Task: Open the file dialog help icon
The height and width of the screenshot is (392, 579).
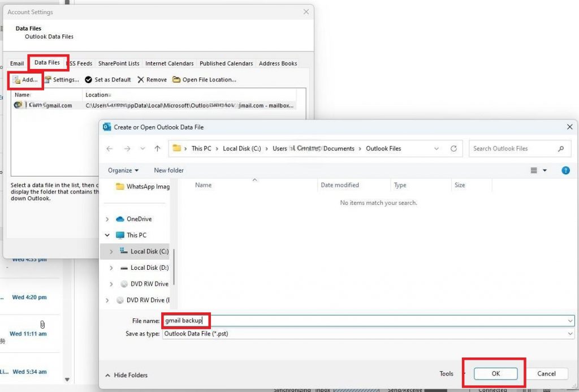Action: 565,170
